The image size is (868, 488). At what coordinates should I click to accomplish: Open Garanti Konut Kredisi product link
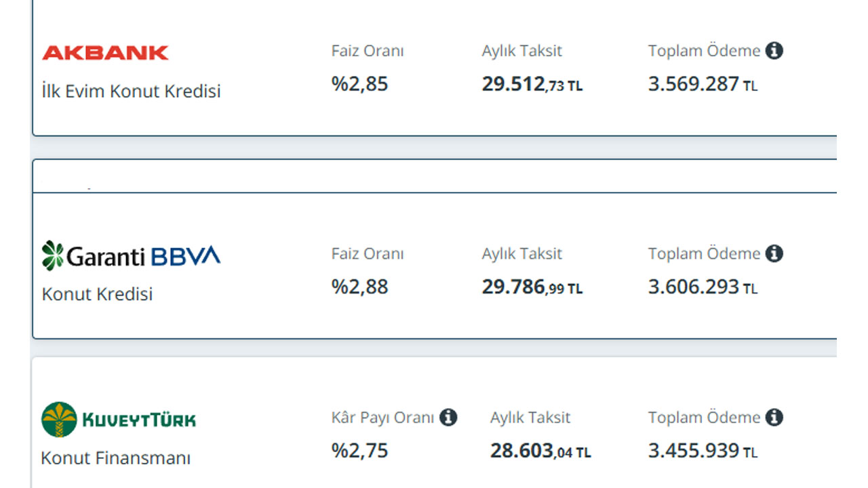(x=97, y=294)
